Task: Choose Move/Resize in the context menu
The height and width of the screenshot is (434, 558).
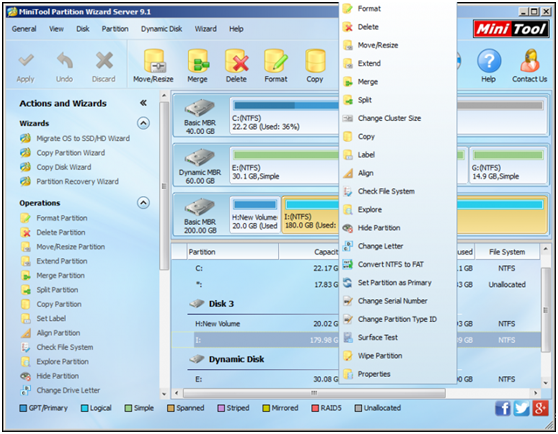Action: (x=398, y=45)
